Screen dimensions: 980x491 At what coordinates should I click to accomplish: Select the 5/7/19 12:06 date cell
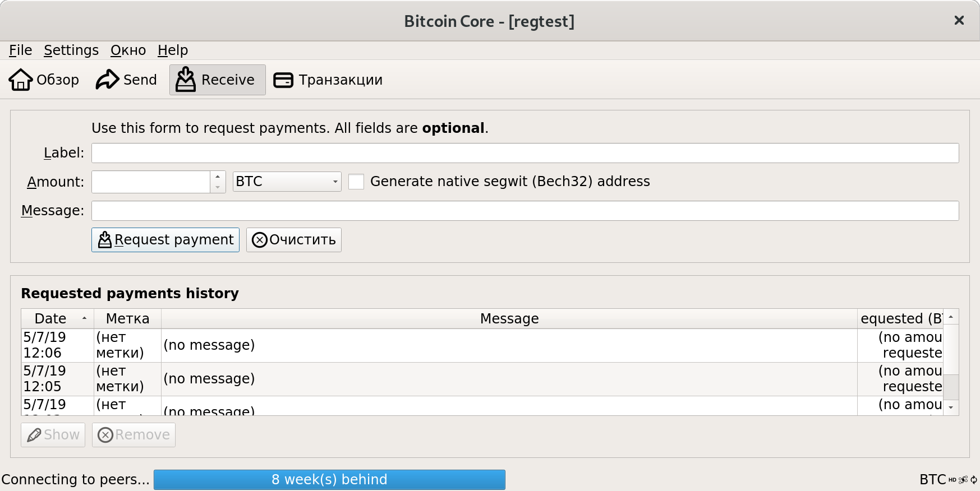(x=57, y=345)
